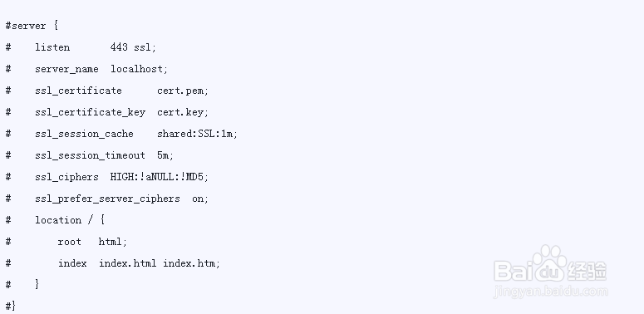Click the 'cert.key;' file name

tap(183, 112)
